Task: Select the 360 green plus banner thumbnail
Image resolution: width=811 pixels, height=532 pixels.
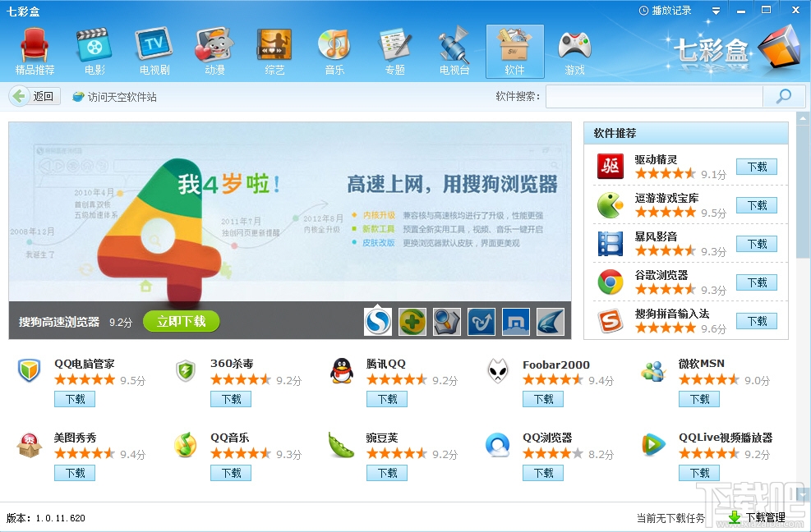Action: (412, 322)
